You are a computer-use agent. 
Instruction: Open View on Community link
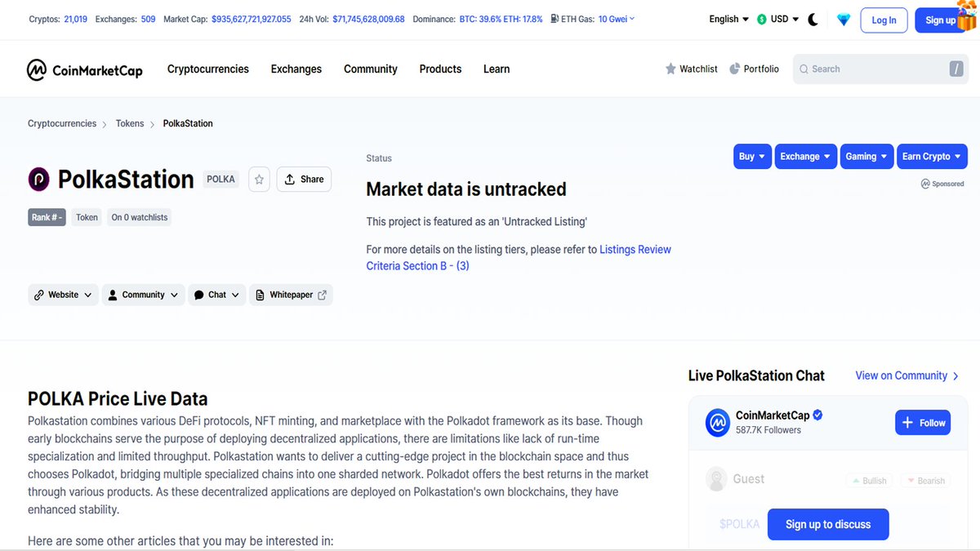(x=906, y=375)
